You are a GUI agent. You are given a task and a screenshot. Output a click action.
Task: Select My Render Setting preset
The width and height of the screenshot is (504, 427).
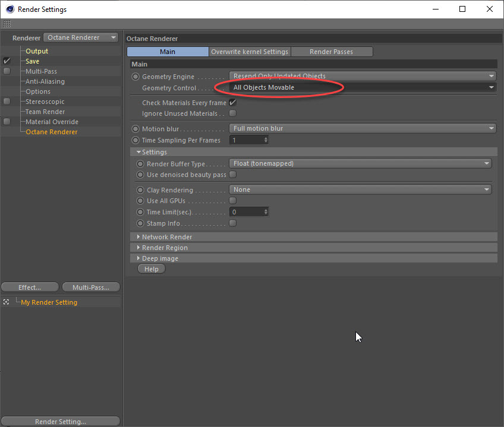(49, 302)
